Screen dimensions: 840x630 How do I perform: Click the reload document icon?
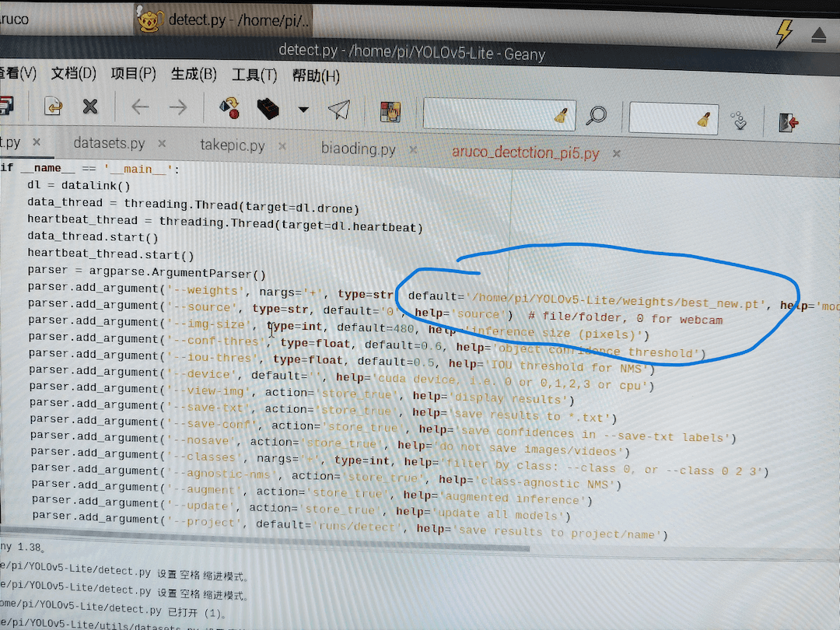coord(53,106)
